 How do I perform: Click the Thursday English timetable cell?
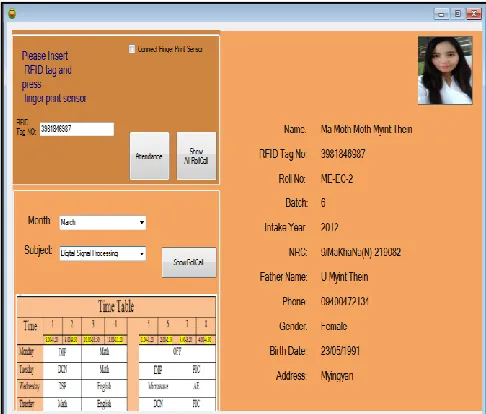pyautogui.click(x=104, y=404)
